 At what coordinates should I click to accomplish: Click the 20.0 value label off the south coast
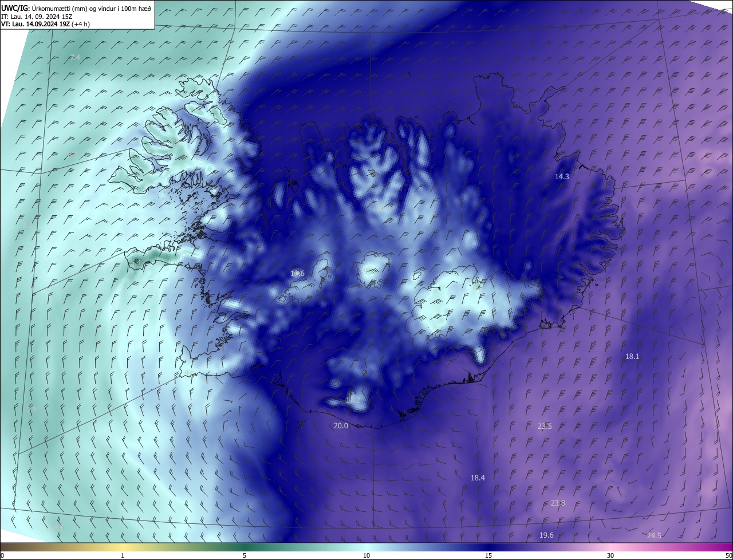click(x=341, y=426)
